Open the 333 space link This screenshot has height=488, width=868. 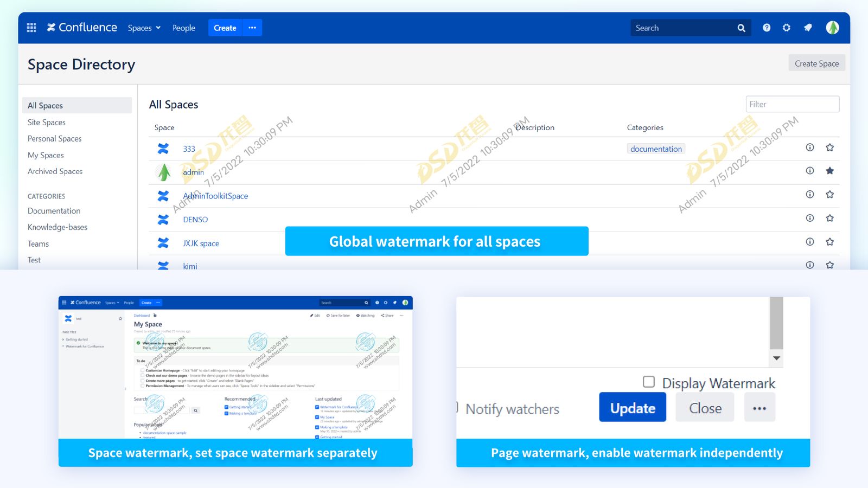(x=189, y=149)
